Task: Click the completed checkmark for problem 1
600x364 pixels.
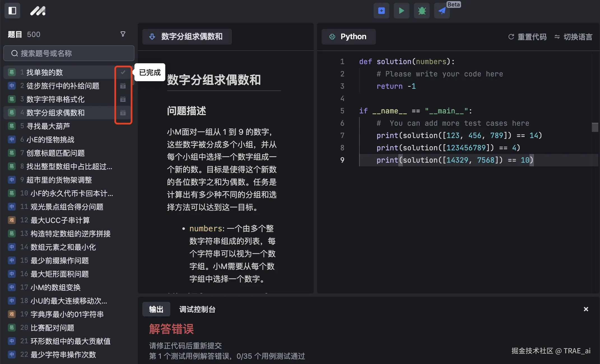Action: coord(123,72)
